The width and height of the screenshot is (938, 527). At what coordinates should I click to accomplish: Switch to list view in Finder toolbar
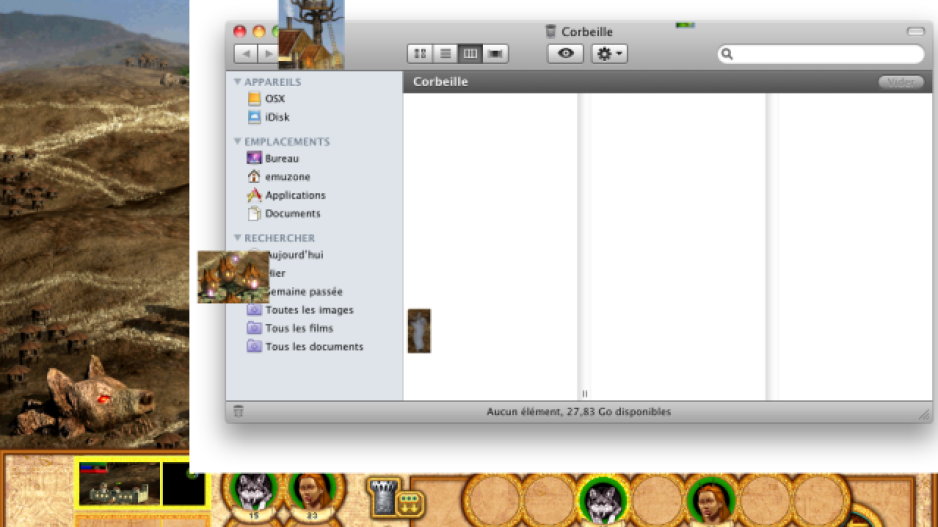click(x=445, y=54)
